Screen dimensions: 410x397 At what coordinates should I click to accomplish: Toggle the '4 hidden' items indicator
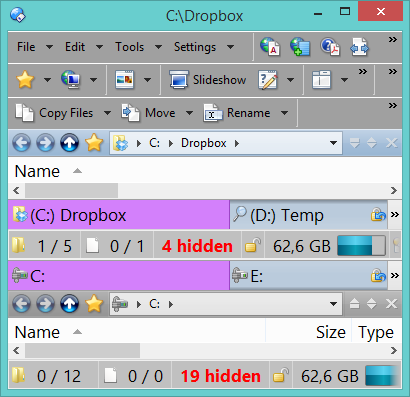click(197, 246)
